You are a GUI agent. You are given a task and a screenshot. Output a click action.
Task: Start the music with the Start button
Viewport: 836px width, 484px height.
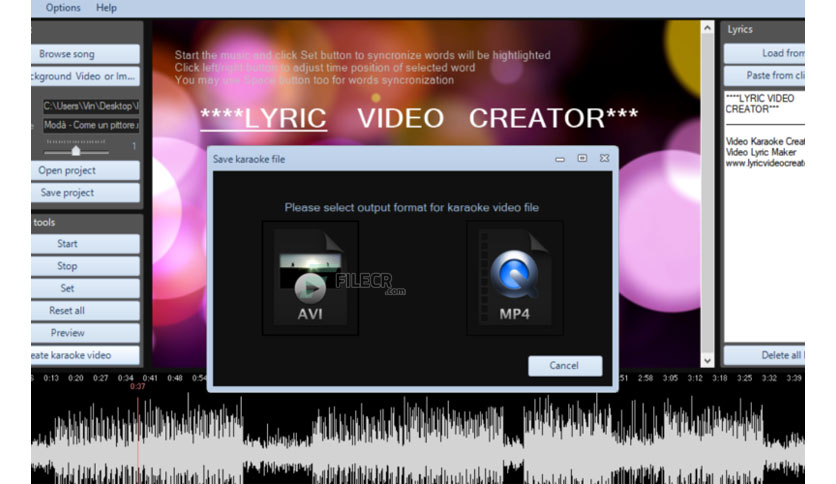(85, 244)
